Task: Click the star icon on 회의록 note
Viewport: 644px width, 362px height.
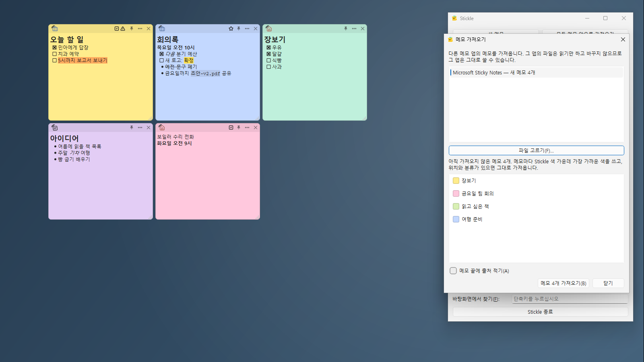Action: pyautogui.click(x=231, y=29)
